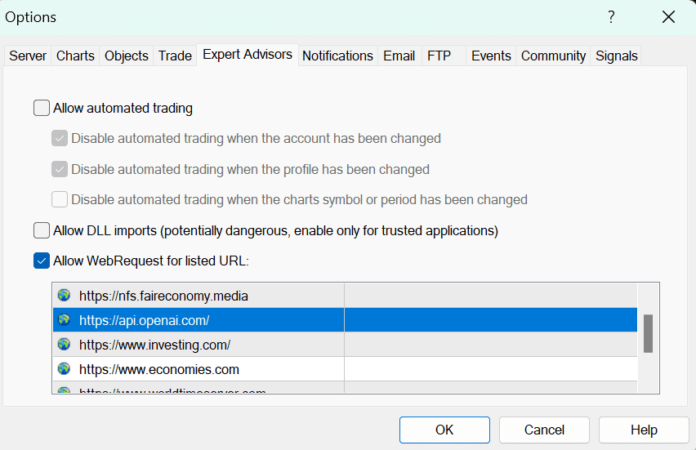Click globe icon beside api.openai.com URL
This screenshot has height=450, width=696.
point(65,320)
